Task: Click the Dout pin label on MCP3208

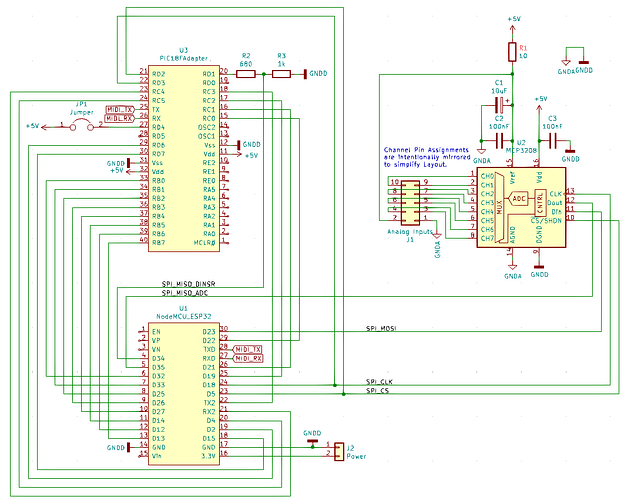Action: tap(555, 203)
